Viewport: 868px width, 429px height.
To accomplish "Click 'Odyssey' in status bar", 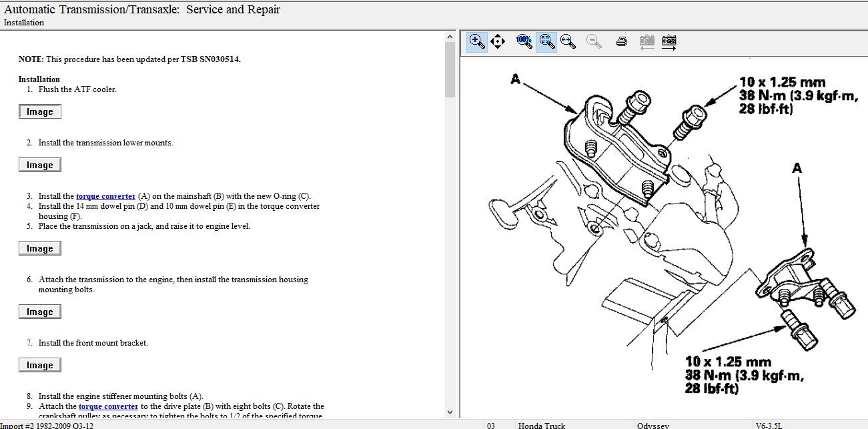I will (x=654, y=425).
